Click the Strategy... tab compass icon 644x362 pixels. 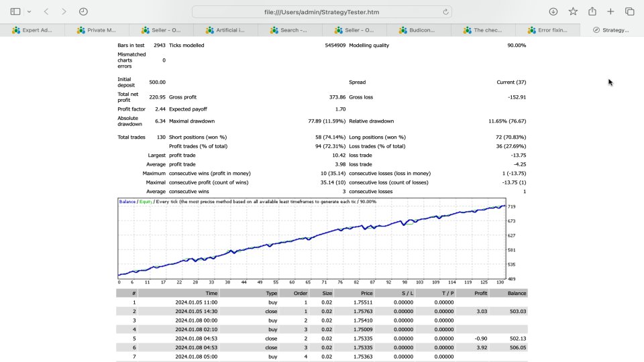pyautogui.click(x=596, y=30)
